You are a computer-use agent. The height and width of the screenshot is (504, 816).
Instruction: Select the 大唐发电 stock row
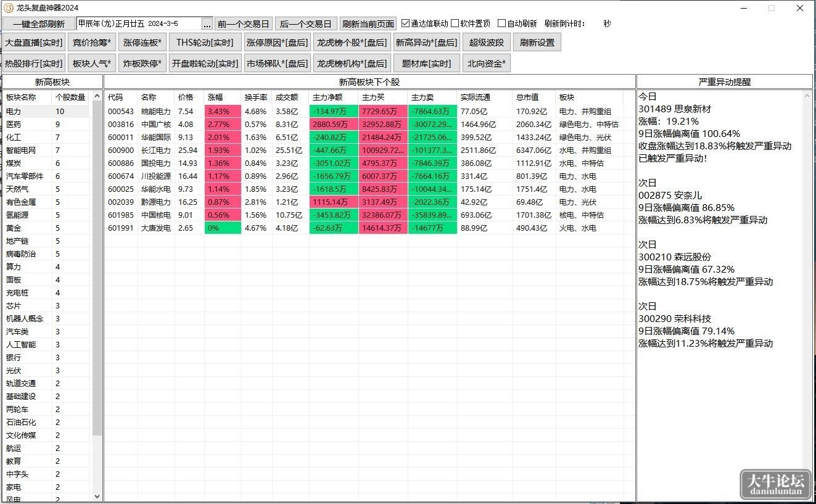click(x=369, y=228)
